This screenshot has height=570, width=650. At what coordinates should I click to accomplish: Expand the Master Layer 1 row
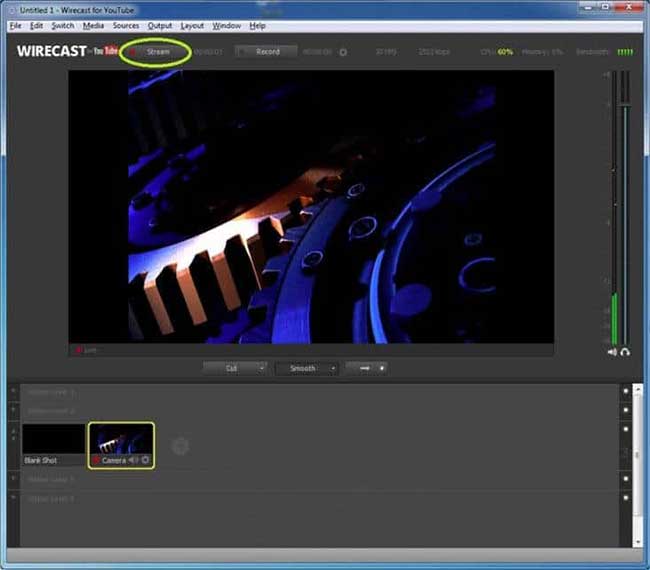13,392
